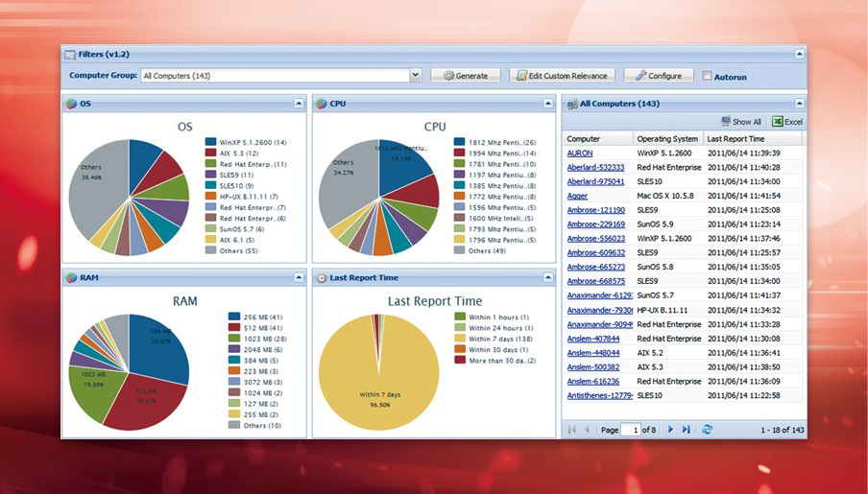Screen dimensions: 868x494
Task: Open the Ambrose-121190 link
Action: pyautogui.click(x=596, y=210)
